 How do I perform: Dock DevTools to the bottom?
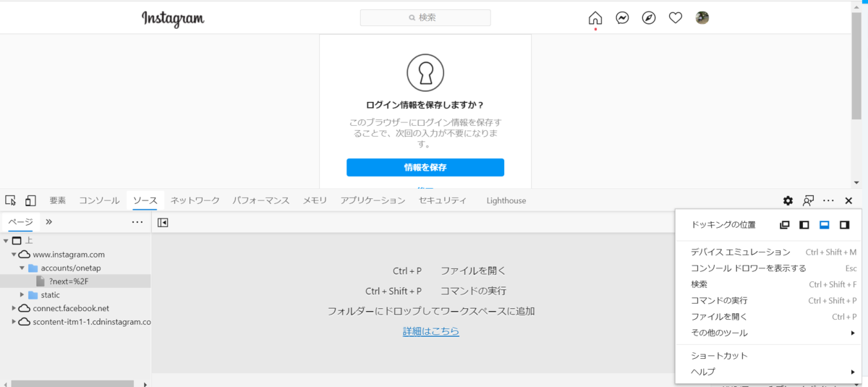point(824,225)
